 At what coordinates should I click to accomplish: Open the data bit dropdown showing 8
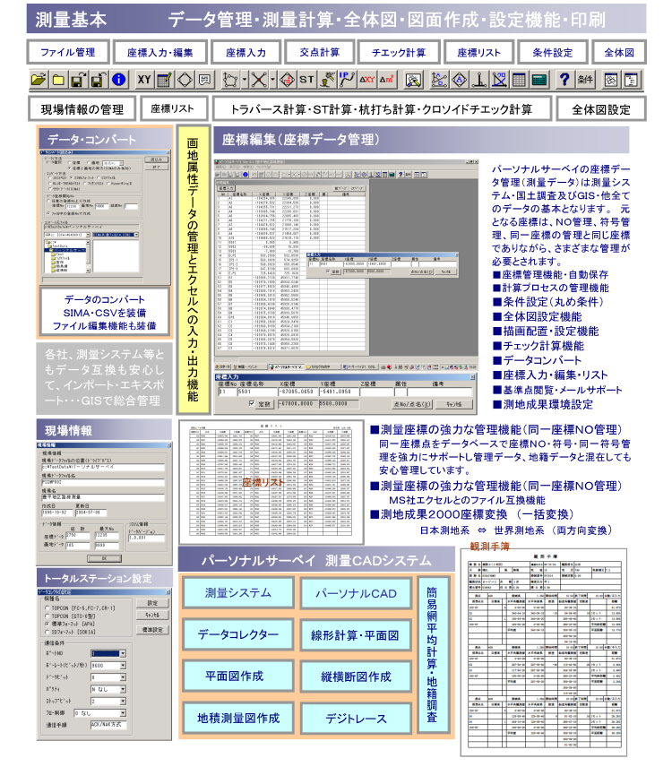(123, 677)
